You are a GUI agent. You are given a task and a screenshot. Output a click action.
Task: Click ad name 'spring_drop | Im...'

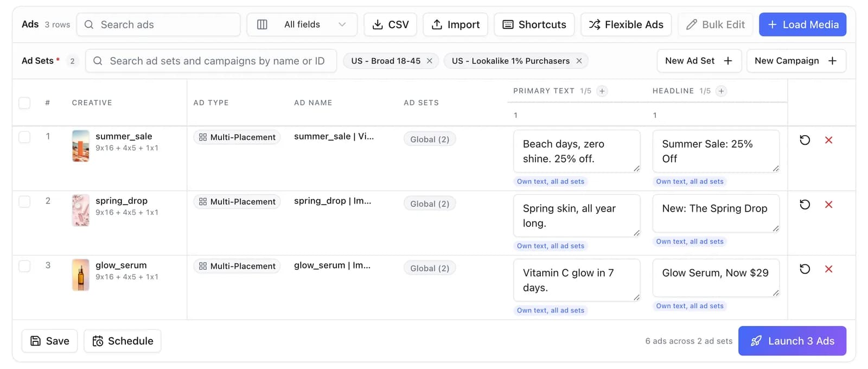tap(333, 201)
